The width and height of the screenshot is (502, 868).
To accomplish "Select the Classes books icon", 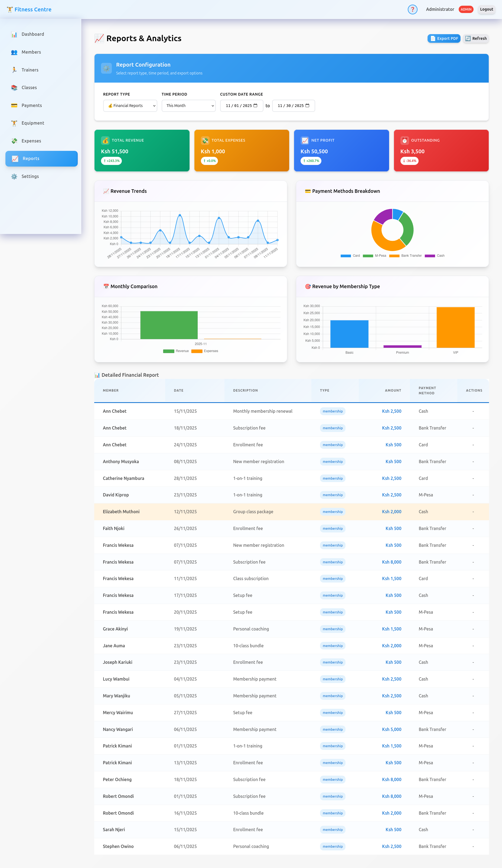I will coord(14,87).
